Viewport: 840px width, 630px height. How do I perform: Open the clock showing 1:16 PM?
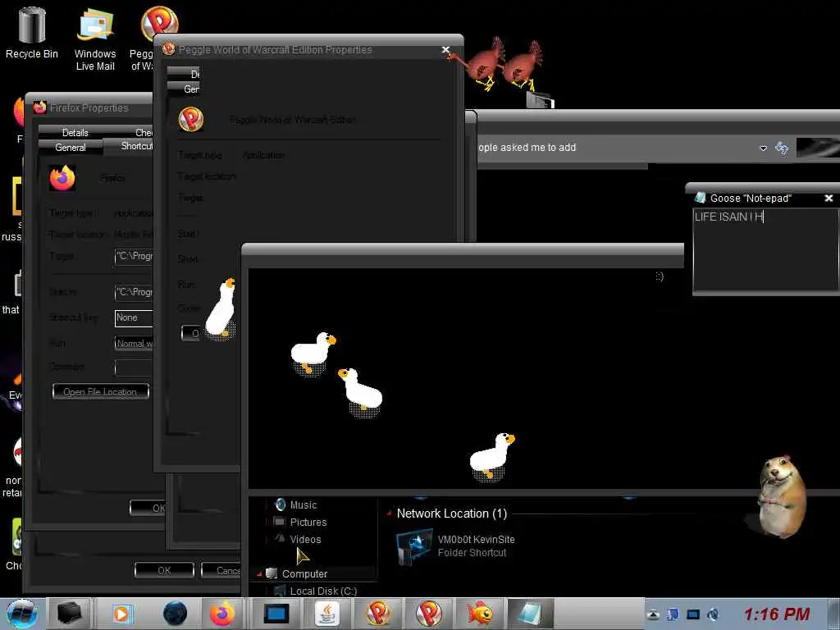click(x=777, y=614)
